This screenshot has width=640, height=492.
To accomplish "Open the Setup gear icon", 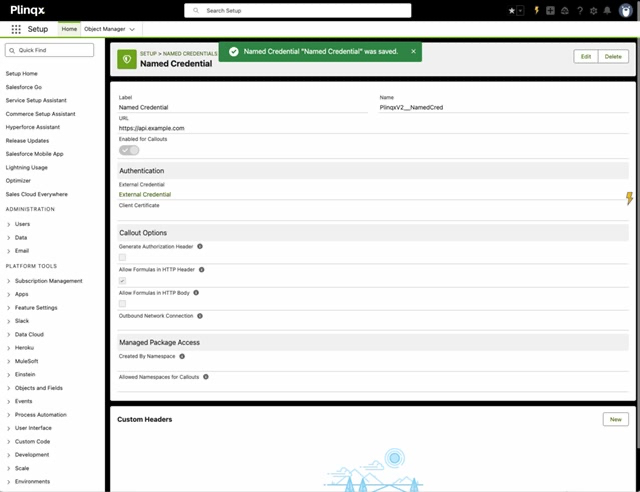I will 593,11.
